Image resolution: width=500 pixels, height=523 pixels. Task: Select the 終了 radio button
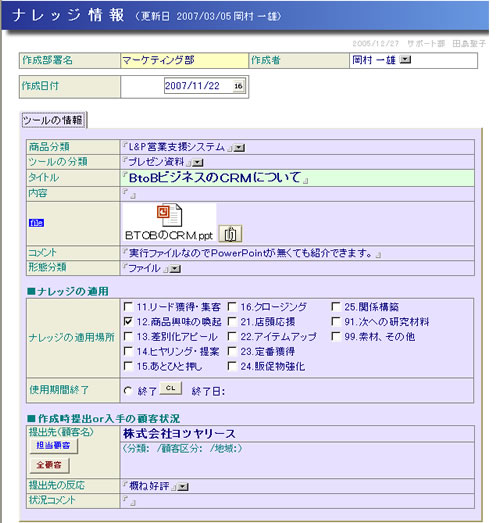128,391
